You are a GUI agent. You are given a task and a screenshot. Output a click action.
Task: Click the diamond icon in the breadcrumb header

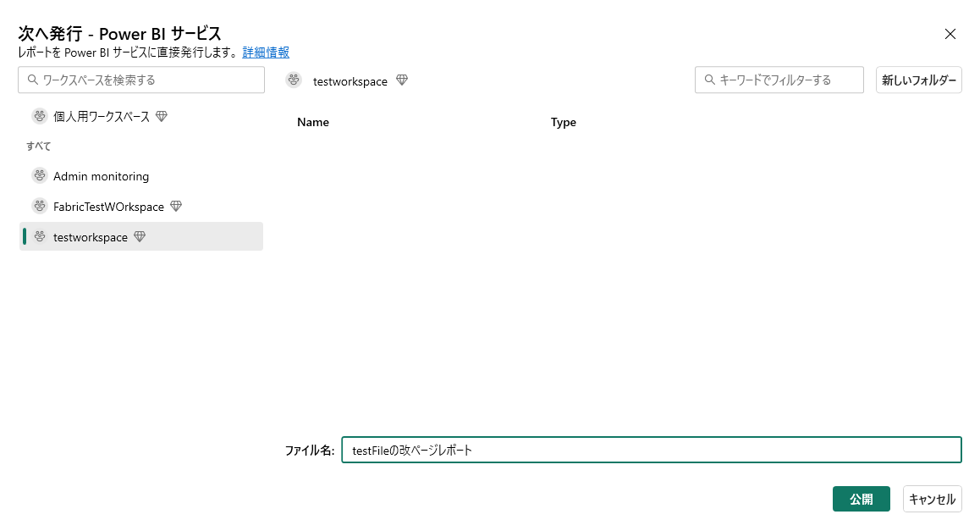[402, 80]
